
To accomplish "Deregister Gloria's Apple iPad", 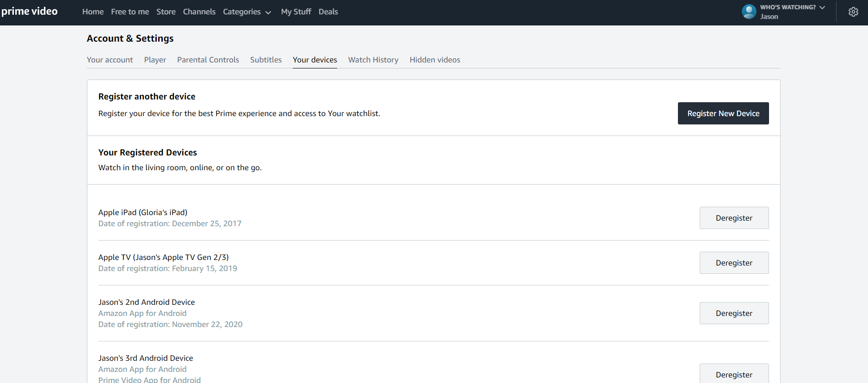I will pyautogui.click(x=734, y=218).
